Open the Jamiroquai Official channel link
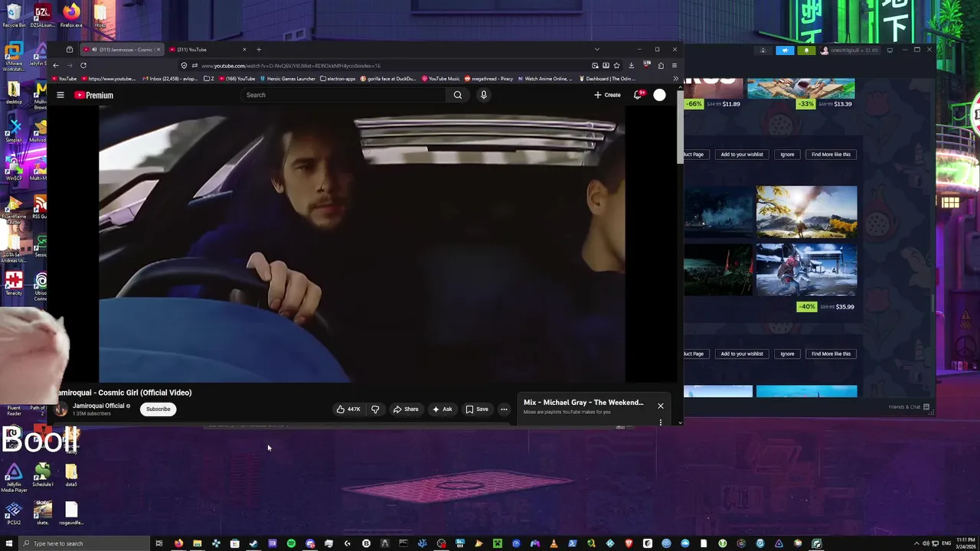 [98, 406]
